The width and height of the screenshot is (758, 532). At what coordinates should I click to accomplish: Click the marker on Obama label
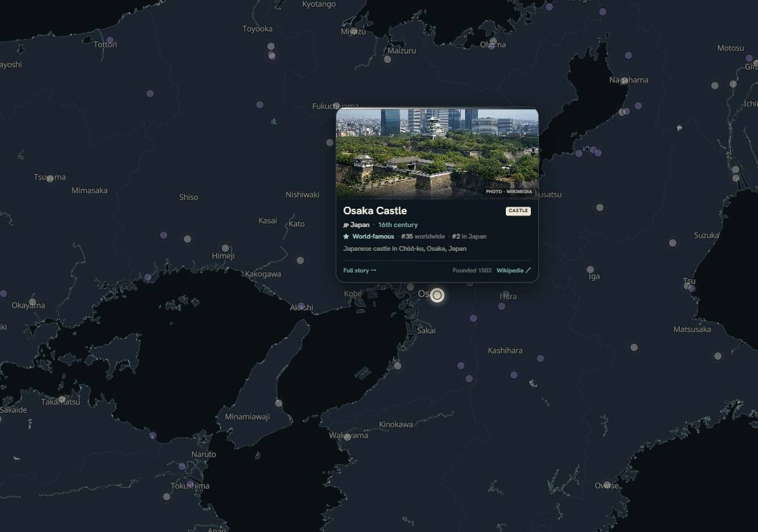tap(492, 45)
